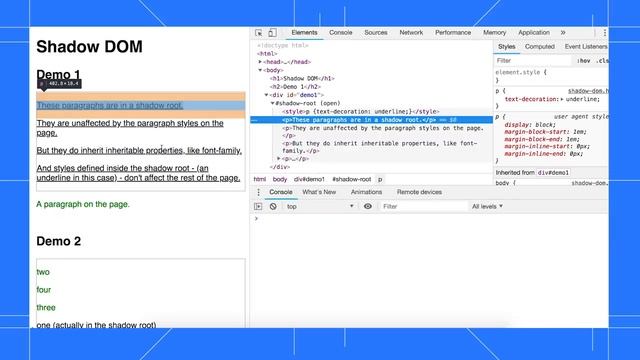Click the display: block property
Screen dimensions: 640x360
click(530, 125)
